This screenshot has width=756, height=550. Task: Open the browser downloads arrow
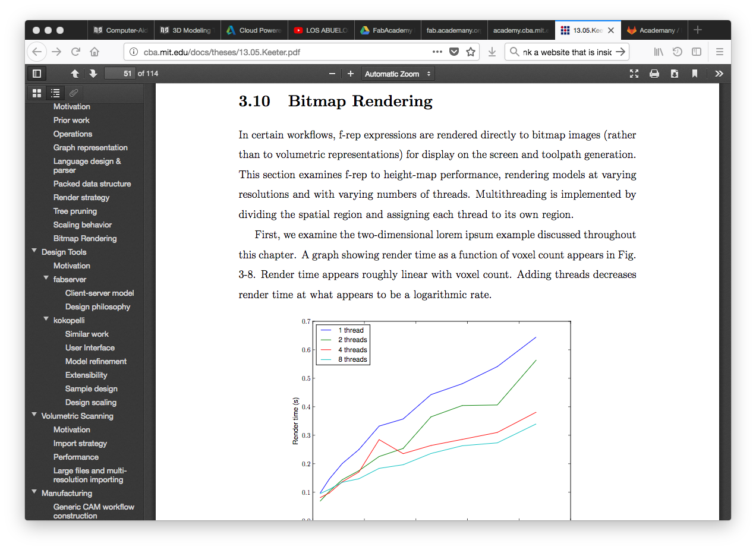(492, 52)
